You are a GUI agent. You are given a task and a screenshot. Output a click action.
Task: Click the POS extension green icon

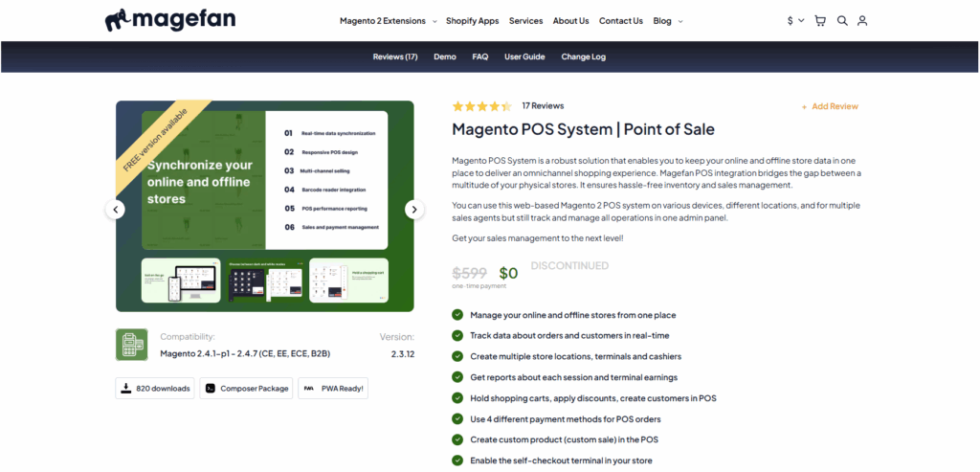(x=132, y=345)
